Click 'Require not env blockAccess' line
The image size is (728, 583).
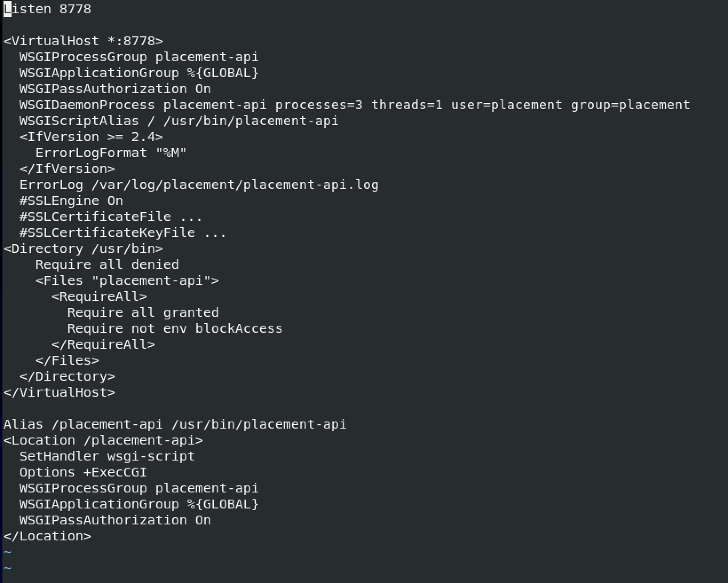point(175,328)
